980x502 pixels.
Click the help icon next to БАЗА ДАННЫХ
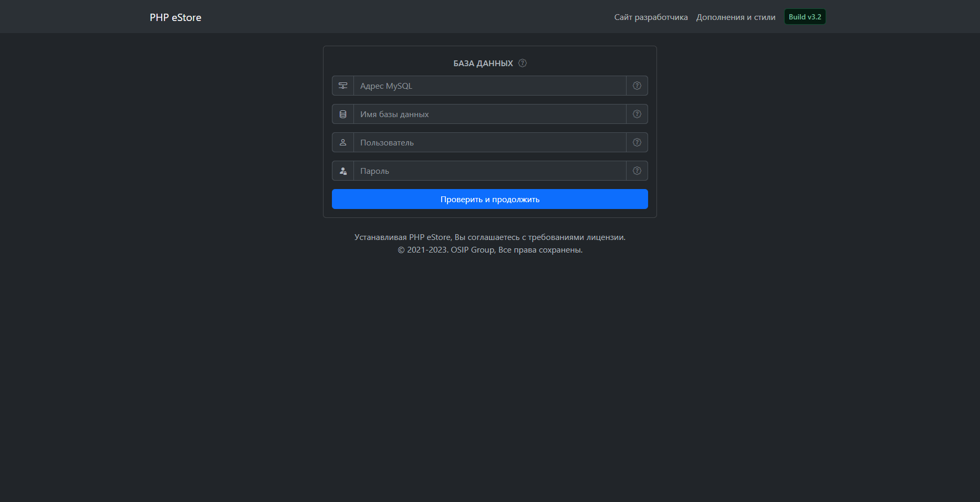click(523, 63)
